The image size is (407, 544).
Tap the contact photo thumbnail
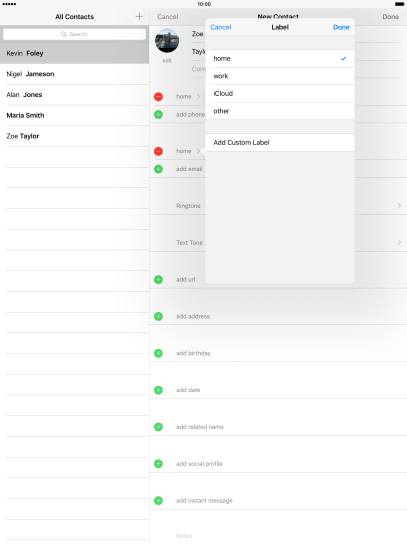tap(167, 41)
